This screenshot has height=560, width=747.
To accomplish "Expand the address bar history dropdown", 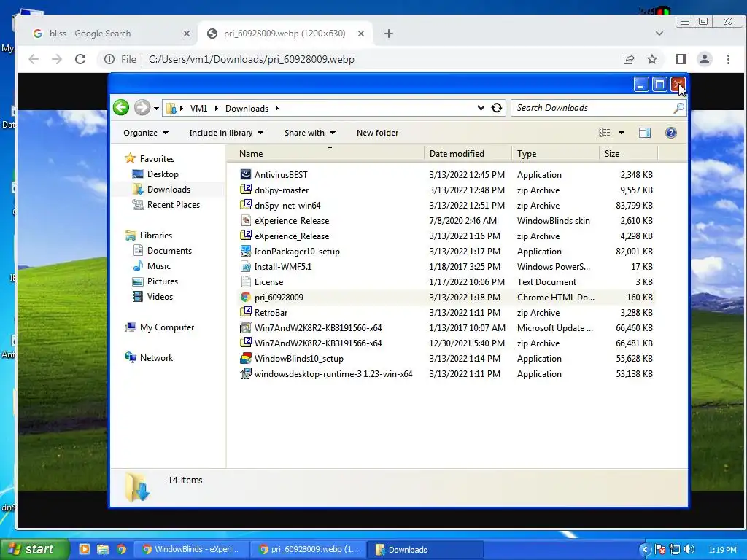I will coord(481,108).
